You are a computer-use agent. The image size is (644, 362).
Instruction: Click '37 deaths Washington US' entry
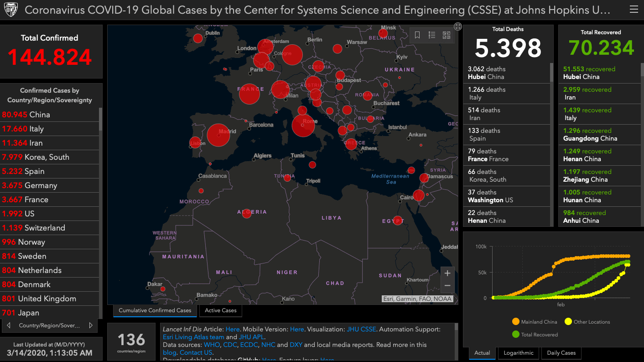click(507, 196)
